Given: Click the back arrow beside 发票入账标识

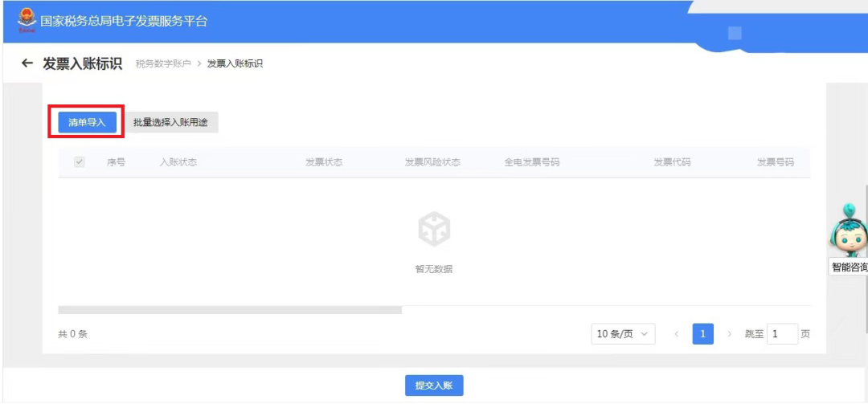Looking at the screenshot, I should pos(27,63).
